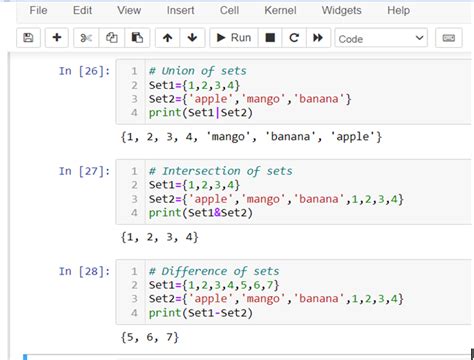474x360 pixels.
Task: Move selected cell up arrow
Action: coord(168,38)
